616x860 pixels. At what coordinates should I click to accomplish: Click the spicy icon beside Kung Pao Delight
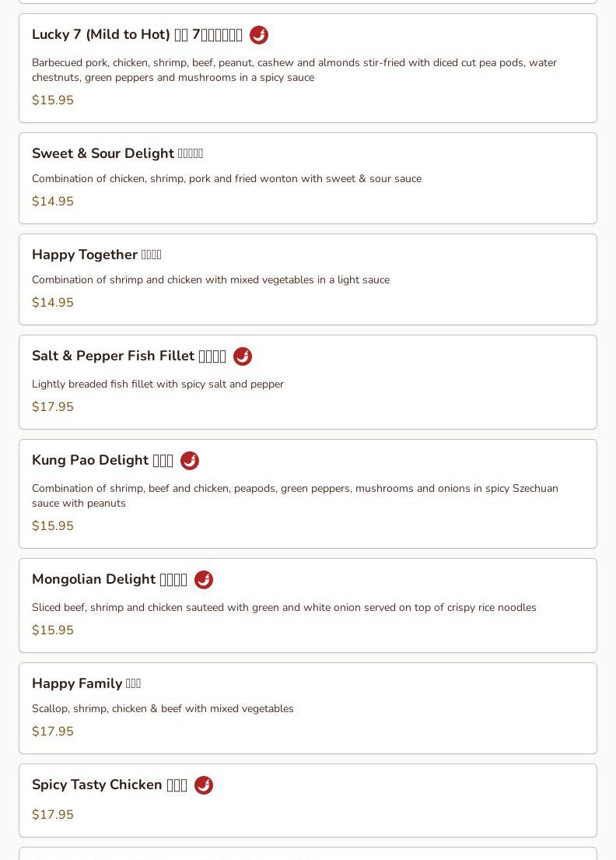[190, 461]
